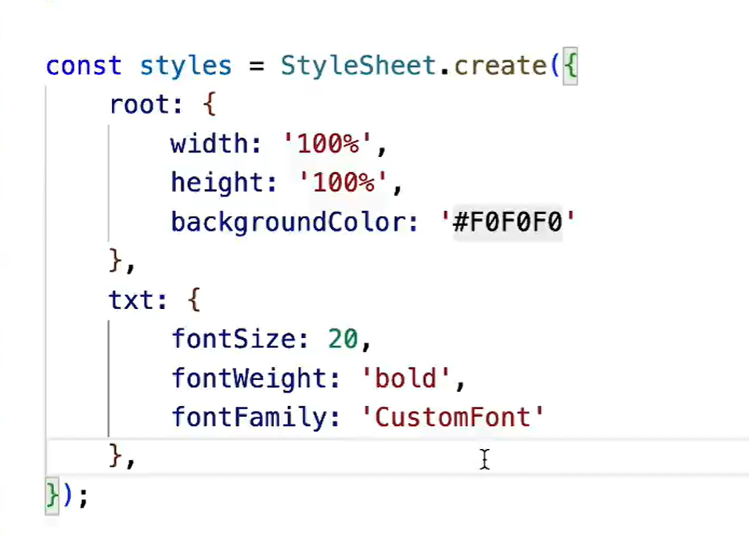Click the number 20 value
Image resolution: width=749 pixels, height=560 pixels.
[x=343, y=339]
